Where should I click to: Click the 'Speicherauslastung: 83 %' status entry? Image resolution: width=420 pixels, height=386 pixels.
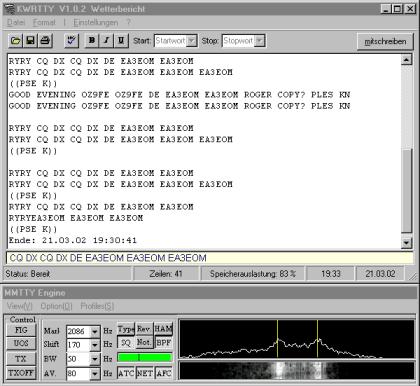click(253, 274)
